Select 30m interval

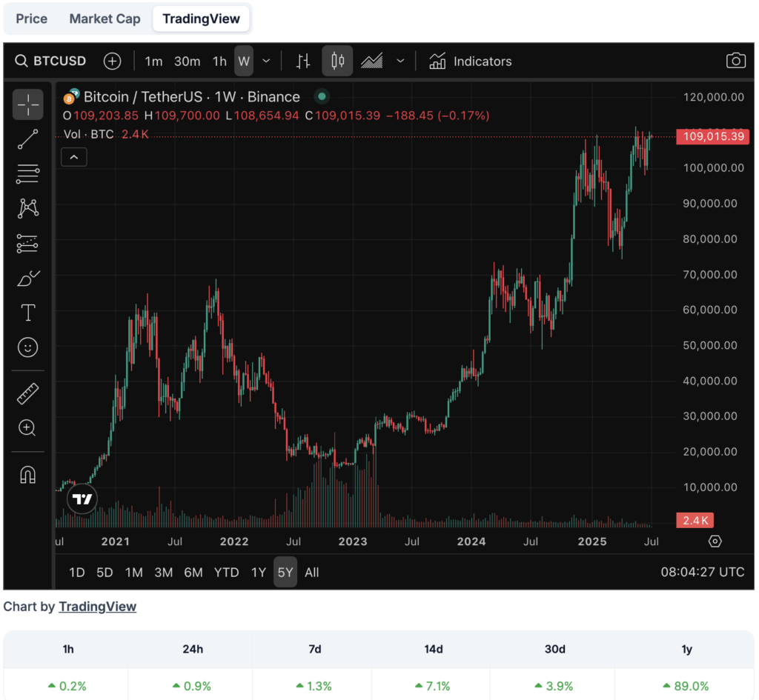187,61
